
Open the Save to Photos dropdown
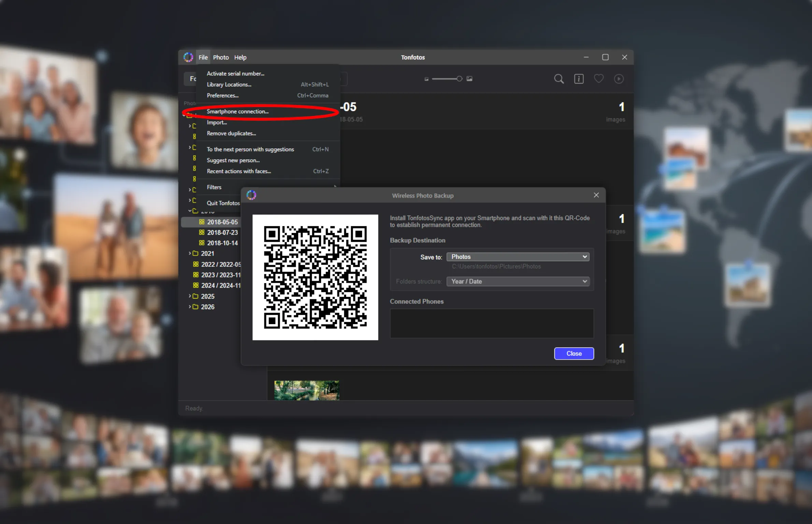click(518, 257)
